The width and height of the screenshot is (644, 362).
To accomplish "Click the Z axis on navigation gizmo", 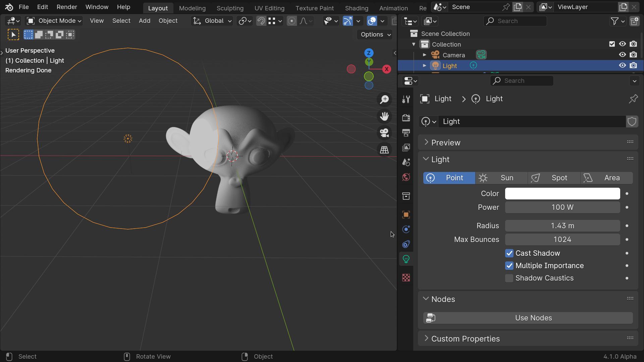I will 369,53.
